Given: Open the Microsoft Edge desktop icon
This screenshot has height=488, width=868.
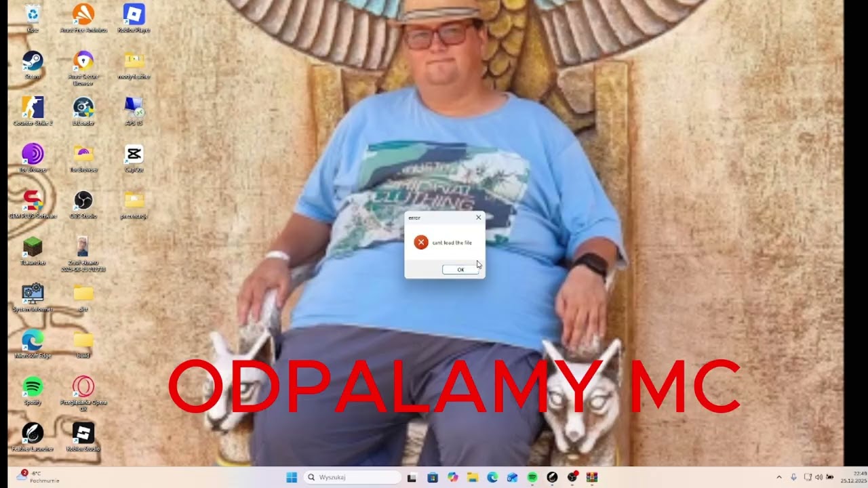Looking at the screenshot, I should 33,344.
